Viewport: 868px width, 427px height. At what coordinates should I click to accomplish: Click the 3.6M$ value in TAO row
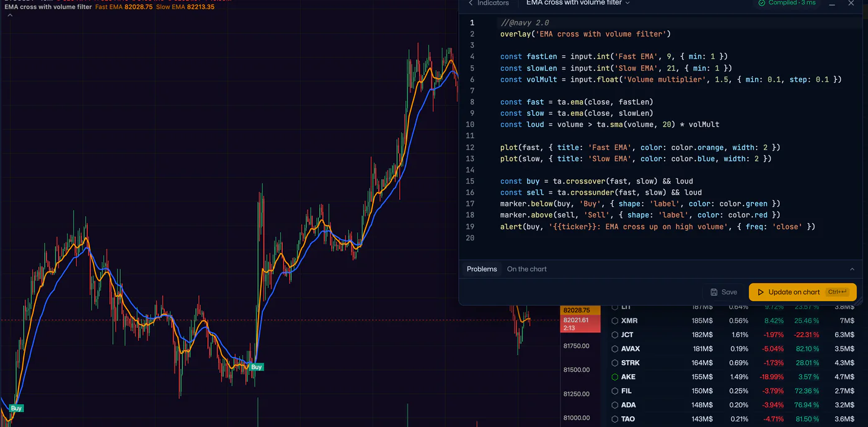(845, 419)
